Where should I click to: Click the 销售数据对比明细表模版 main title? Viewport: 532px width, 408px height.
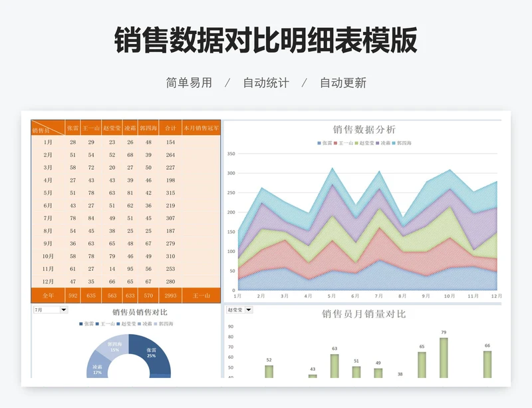pyautogui.click(x=266, y=40)
